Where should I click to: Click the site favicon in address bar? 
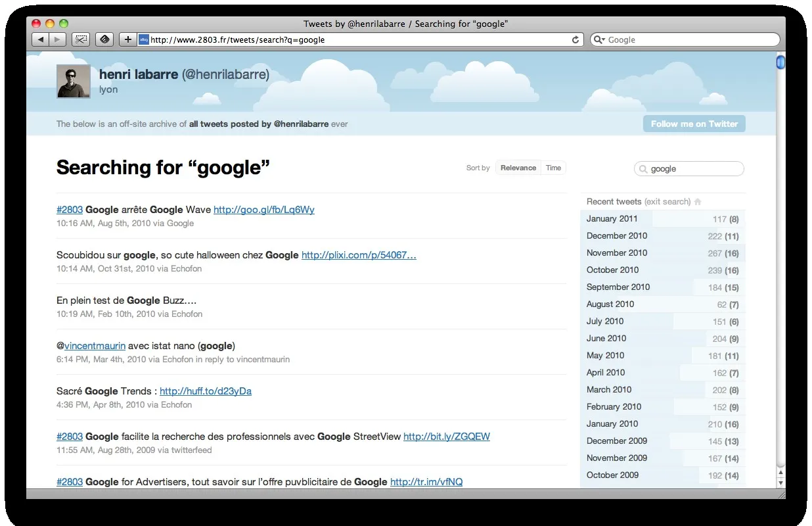coord(144,39)
